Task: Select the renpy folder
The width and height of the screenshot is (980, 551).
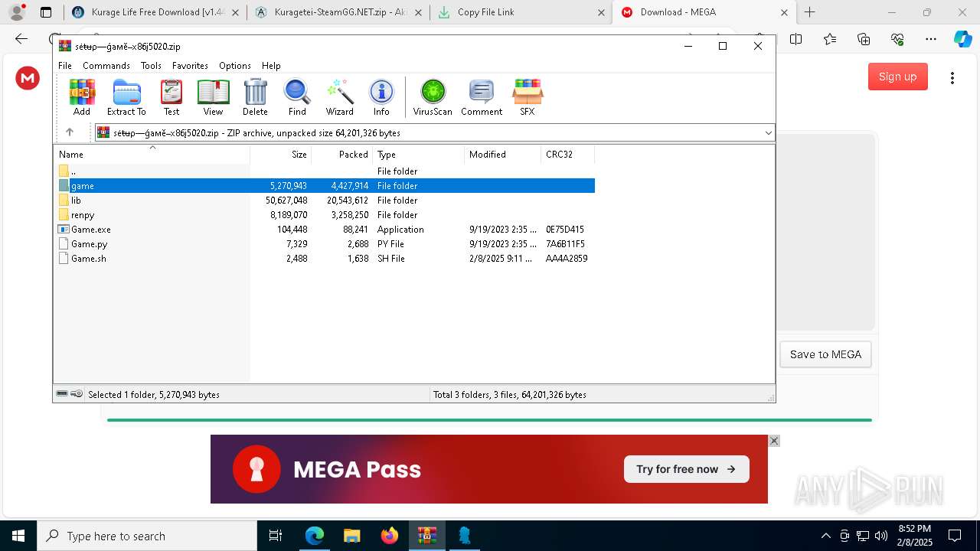Action: (325, 215)
